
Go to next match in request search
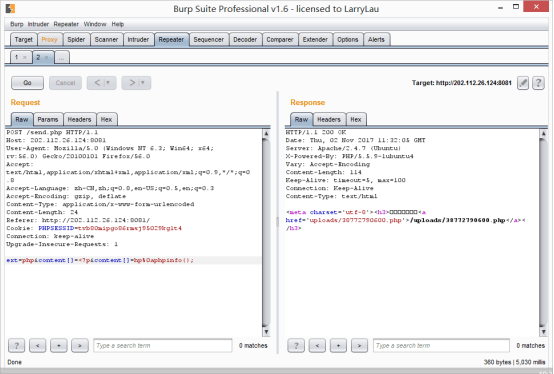pyautogui.click(x=79, y=345)
